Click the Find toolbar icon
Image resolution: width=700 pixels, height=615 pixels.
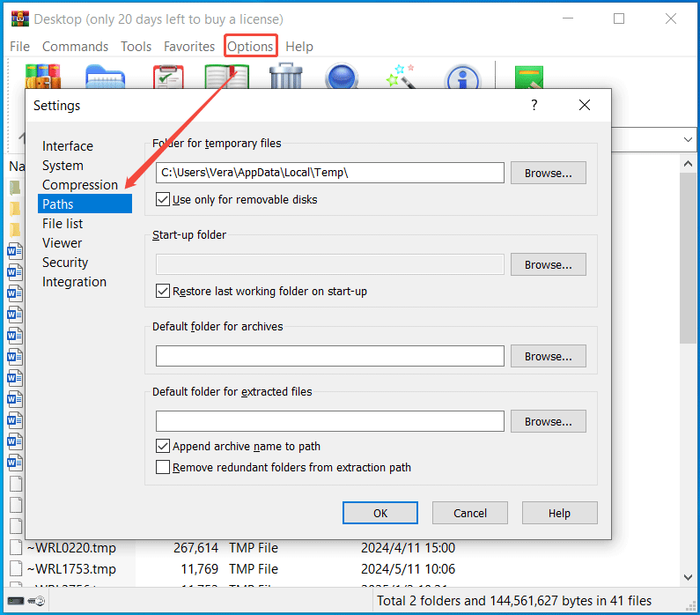coord(342,77)
